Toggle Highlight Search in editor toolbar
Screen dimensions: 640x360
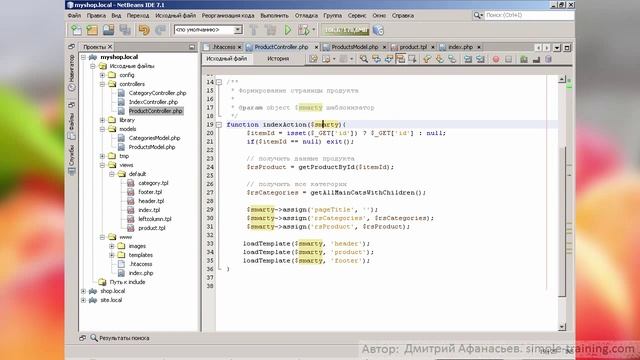click(x=400, y=59)
